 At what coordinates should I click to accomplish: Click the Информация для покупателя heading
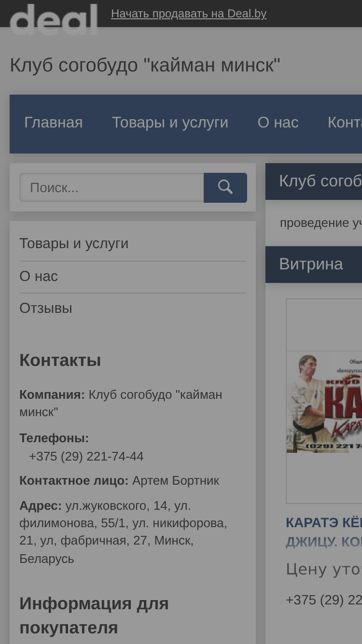point(94,616)
